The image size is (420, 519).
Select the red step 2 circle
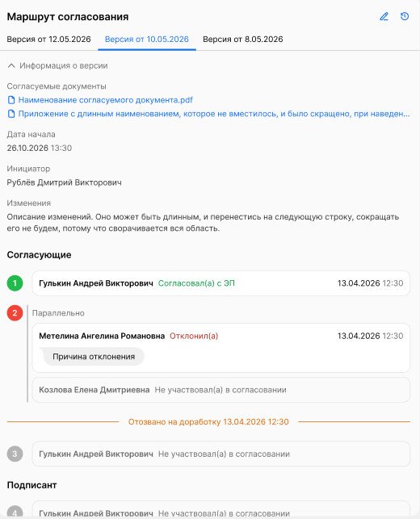pos(15,313)
